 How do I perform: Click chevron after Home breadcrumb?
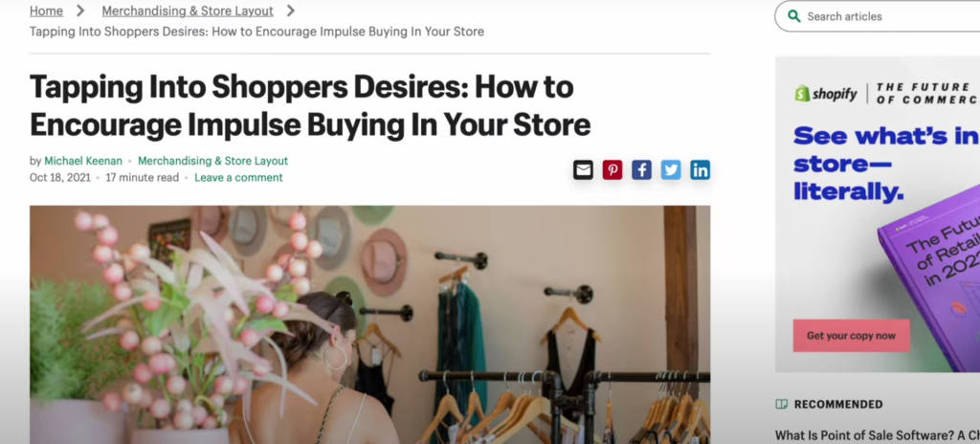[80, 11]
